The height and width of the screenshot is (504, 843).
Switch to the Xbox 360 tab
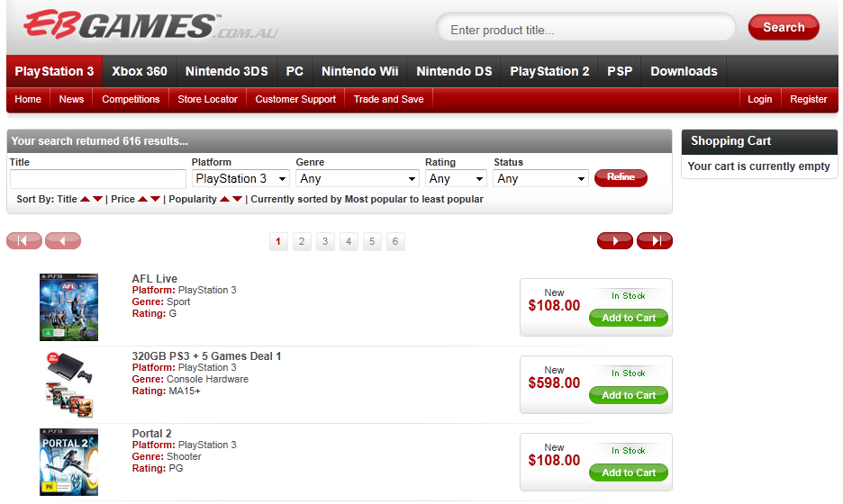(x=140, y=71)
